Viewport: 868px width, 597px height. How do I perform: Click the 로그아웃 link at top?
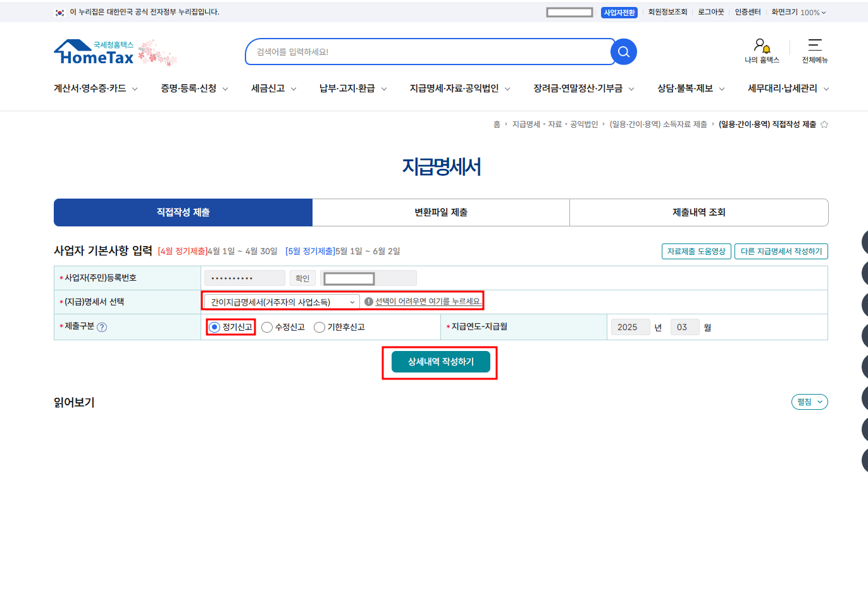click(710, 11)
